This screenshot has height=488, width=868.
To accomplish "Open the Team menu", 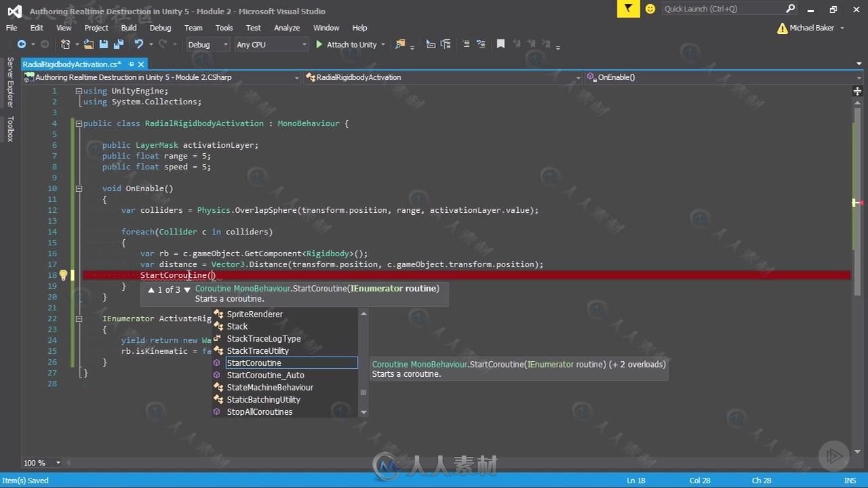I will click(193, 28).
